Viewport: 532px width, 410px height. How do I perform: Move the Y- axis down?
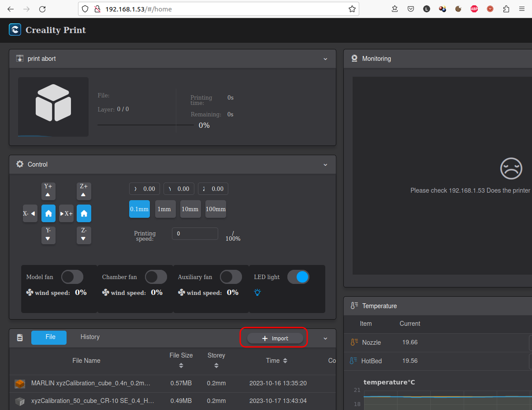tap(48, 235)
